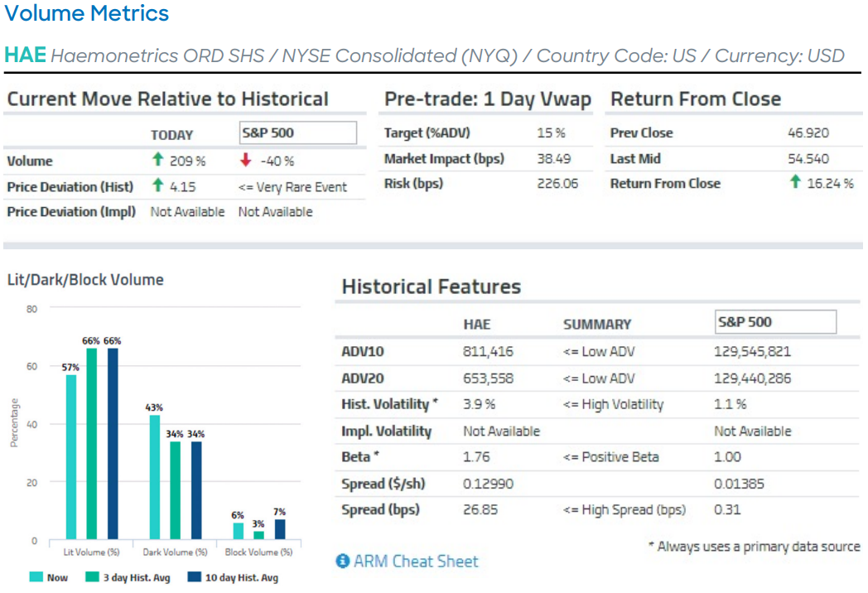Click the '<= Very Rare Event' text

pyautogui.click(x=293, y=187)
